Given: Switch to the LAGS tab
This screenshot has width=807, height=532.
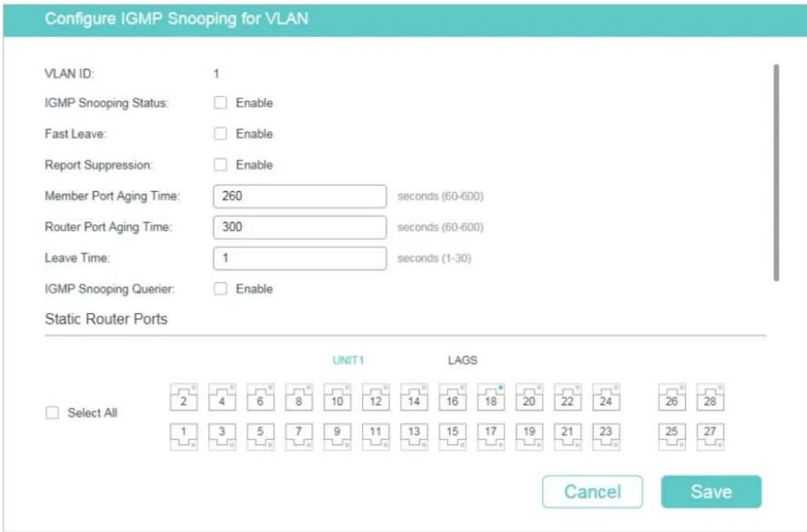Looking at the screenshot, I should point(462,360).
